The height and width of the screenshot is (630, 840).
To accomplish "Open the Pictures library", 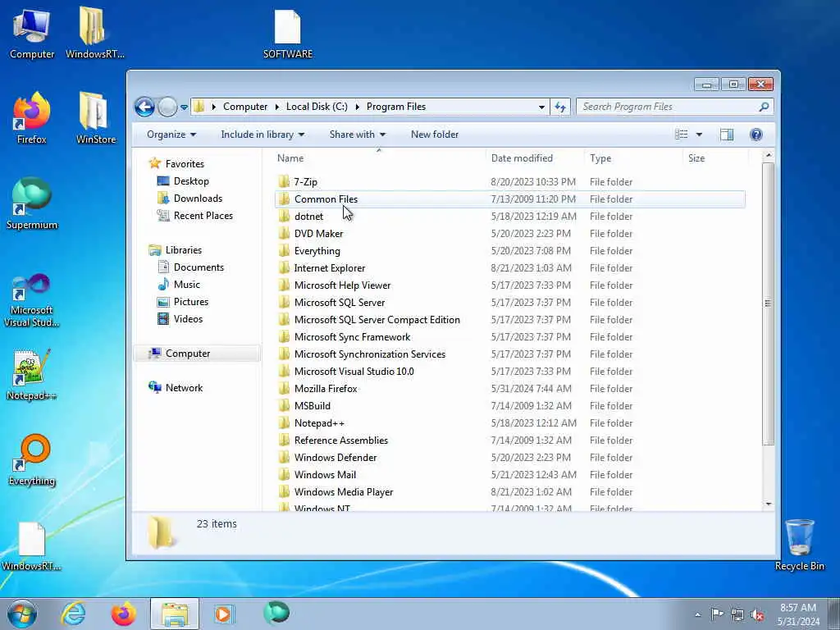I will (190, 302).
